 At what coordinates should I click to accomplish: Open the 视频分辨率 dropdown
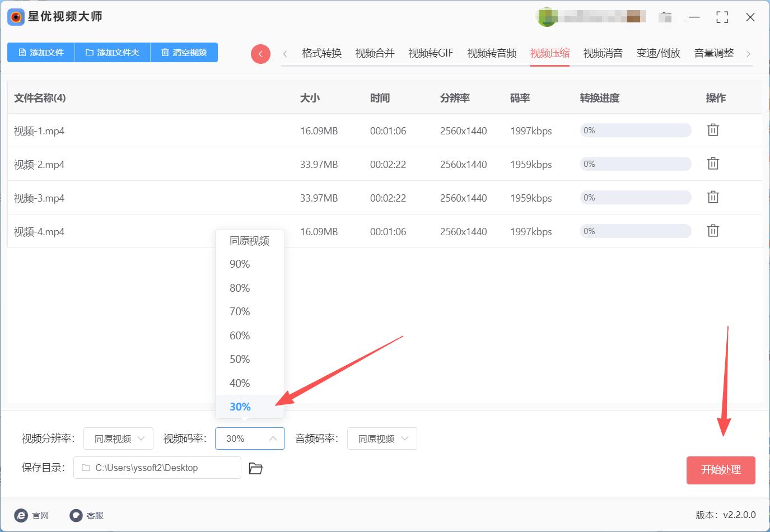click(118, 438)
